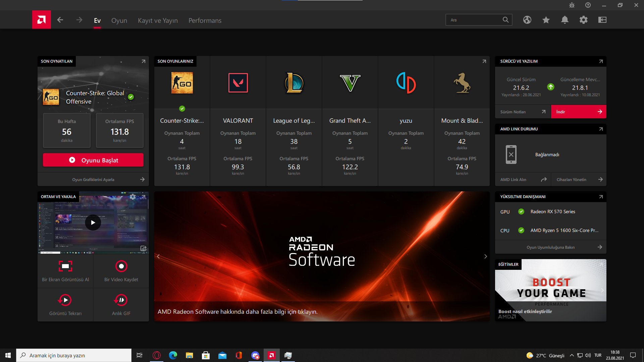Select the Counter-Strike game icon in recent games
The height and width of the screenshot is (362, 644).
pyautogui.click(x=182, y=83)
